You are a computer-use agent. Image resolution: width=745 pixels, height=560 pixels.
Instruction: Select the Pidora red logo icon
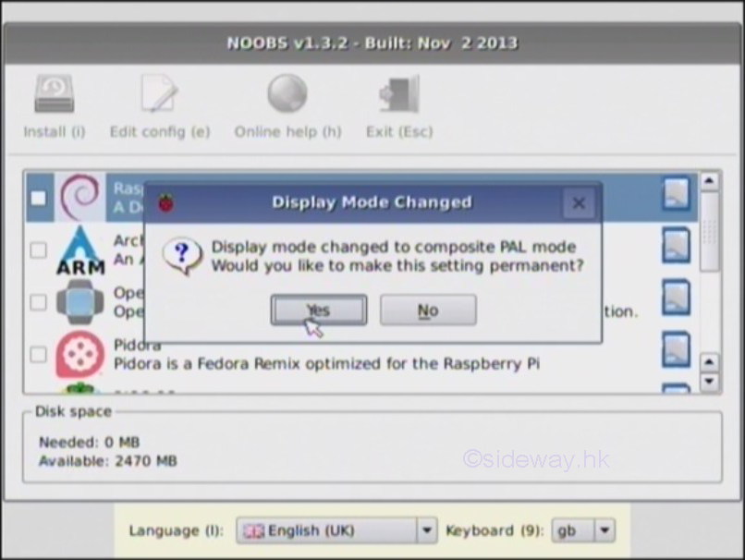coord(80,354)
